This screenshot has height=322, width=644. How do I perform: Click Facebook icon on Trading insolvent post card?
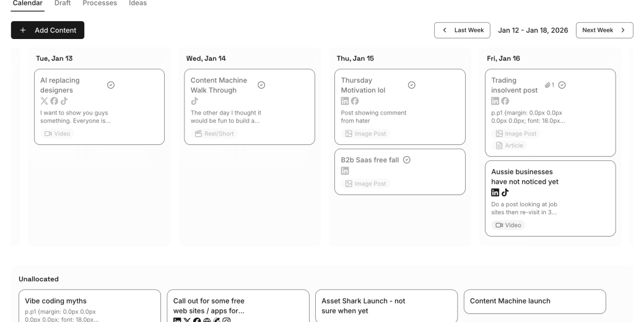tap(505, 101)
